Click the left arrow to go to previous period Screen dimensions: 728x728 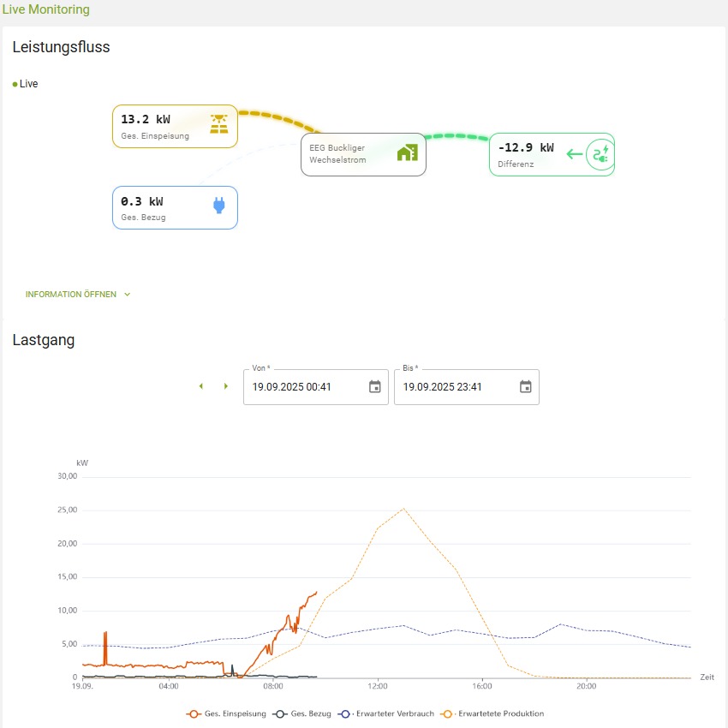(201, 386)
